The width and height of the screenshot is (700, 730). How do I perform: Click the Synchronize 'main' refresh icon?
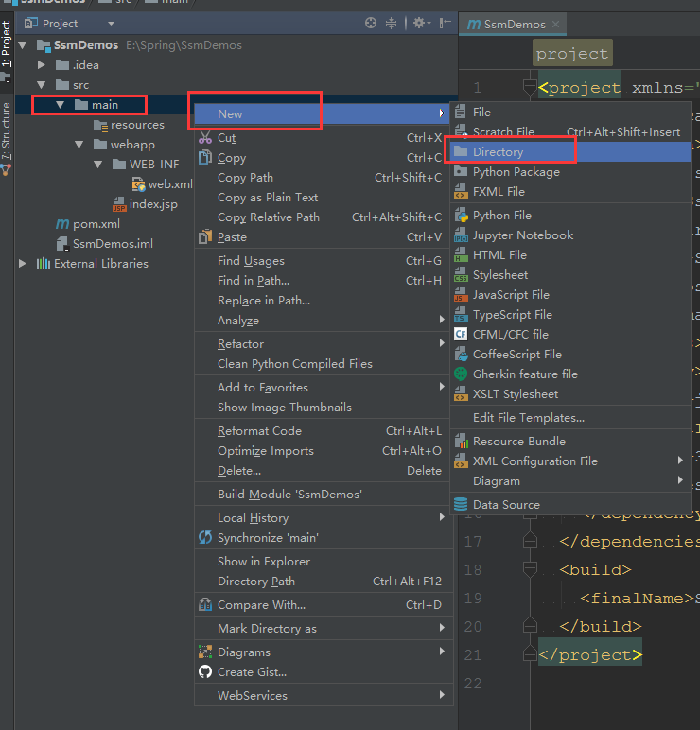(205, 537)
